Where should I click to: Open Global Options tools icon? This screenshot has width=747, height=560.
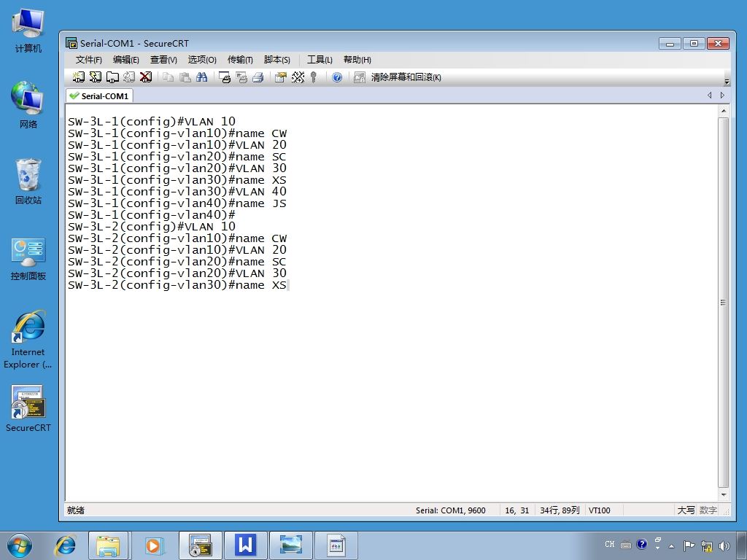tap(298, 77)
